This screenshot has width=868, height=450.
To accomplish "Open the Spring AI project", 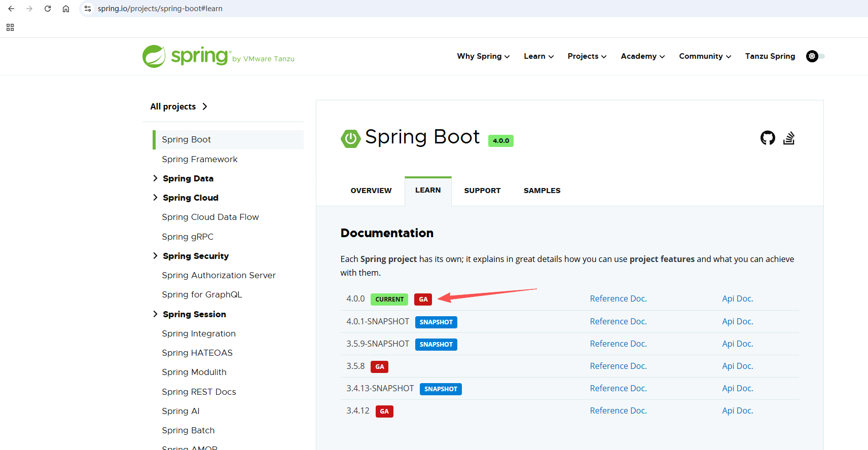I will (x=180, y=411).
